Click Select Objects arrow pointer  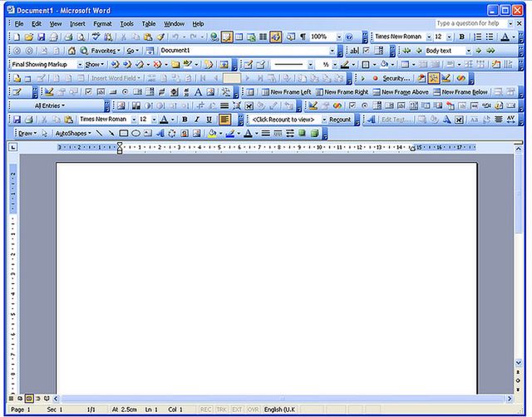coord(44,134)
